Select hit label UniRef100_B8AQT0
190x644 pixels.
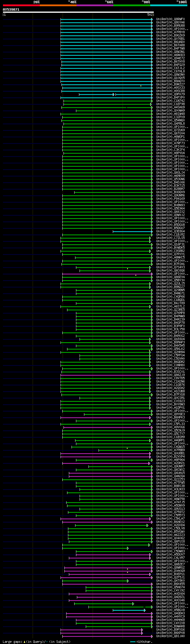[170, 81]
